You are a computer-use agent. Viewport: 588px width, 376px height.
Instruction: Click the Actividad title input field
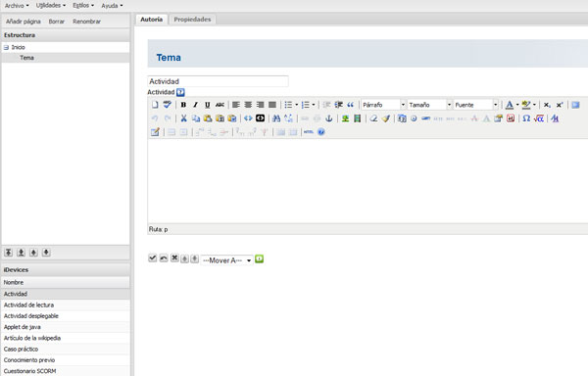pos(218,81)
